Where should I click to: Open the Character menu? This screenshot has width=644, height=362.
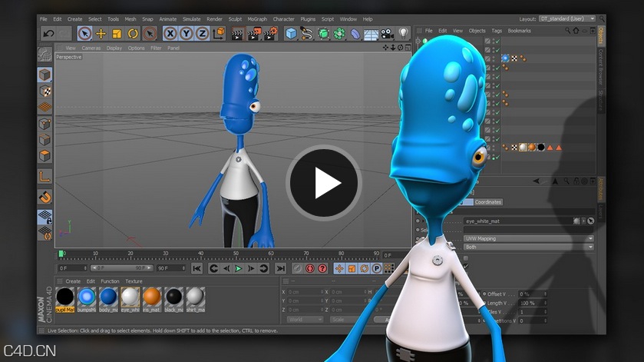pos(283,19)
